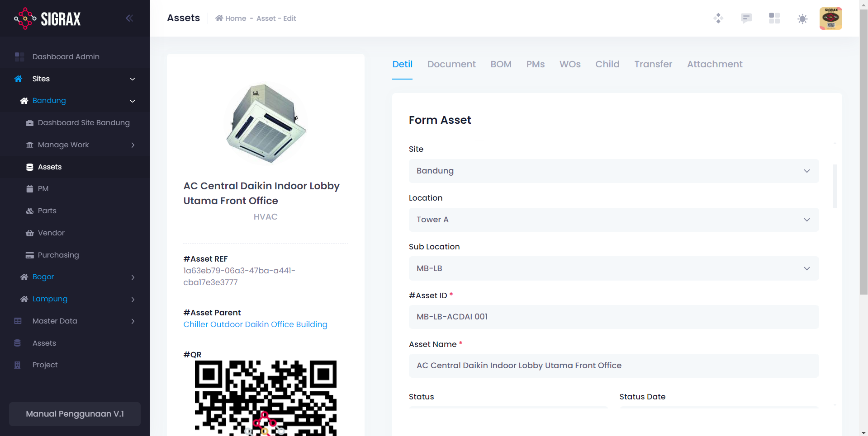
Task: Open the Location dropdown showing Tower A
Action: 613,220
